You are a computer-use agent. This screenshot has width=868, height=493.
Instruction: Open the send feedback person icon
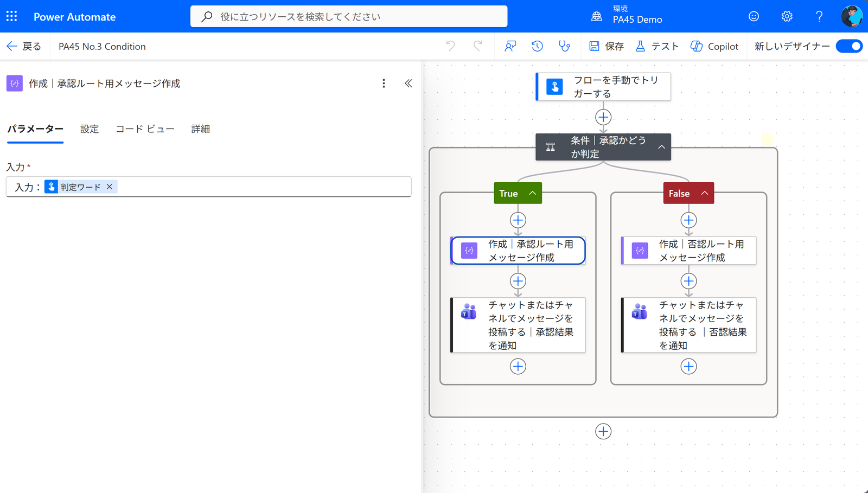[510, 46]
